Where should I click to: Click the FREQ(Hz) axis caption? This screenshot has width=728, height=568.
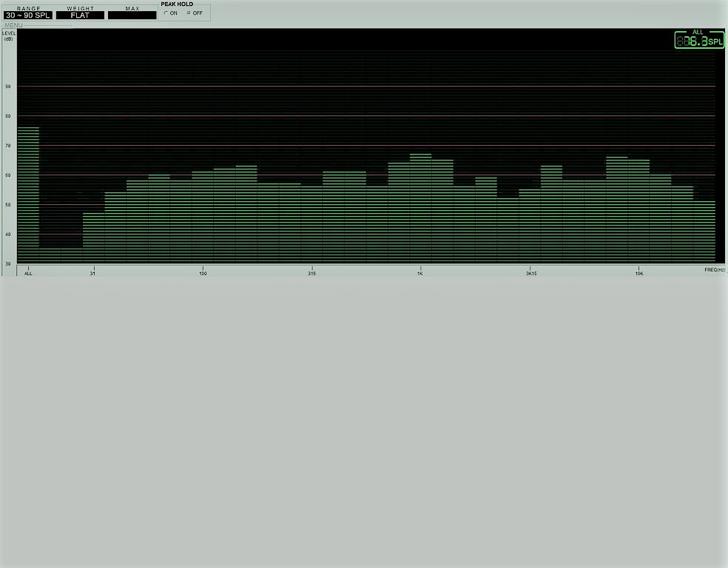click(714, 270)
